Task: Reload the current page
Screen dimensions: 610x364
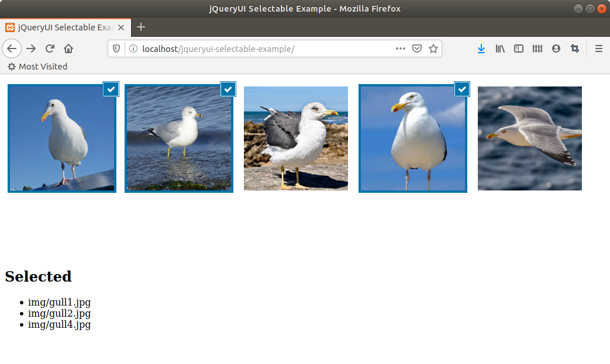Action: click(49, 48)
